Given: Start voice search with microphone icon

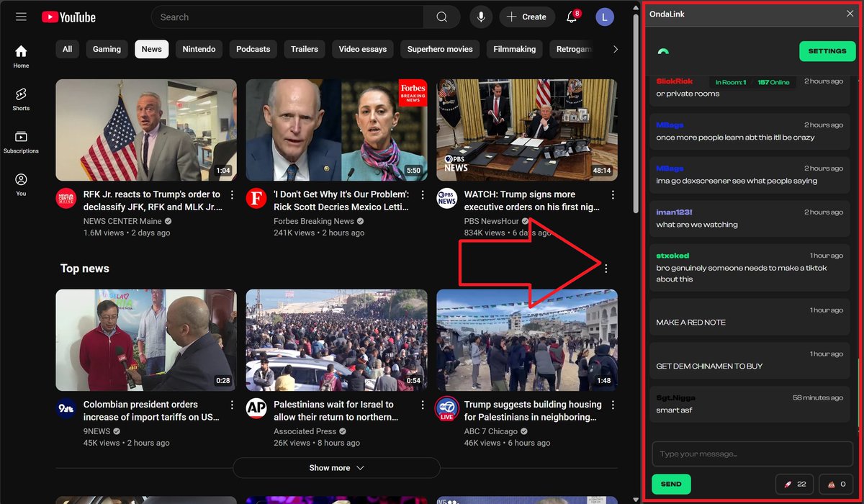Looking at the screenshot, I should pos(481,17).
